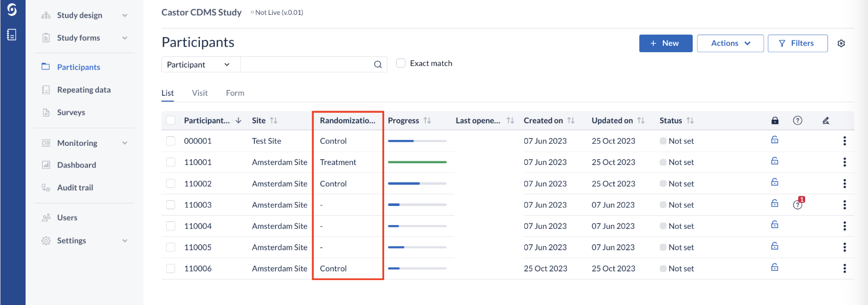Click unlock icon for participant 110001
The image size is (868, 305).
775,161
